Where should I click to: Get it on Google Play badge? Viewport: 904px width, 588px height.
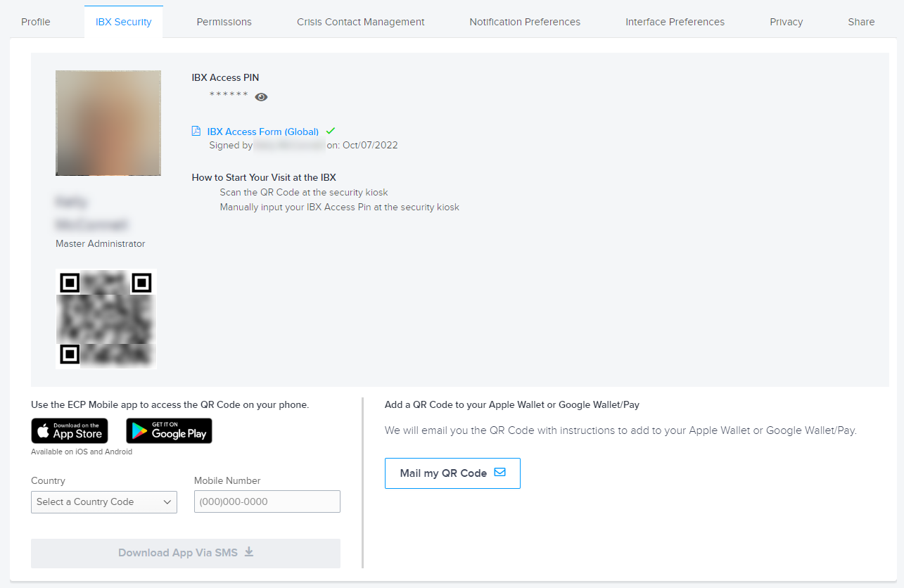tap(169, 430)
